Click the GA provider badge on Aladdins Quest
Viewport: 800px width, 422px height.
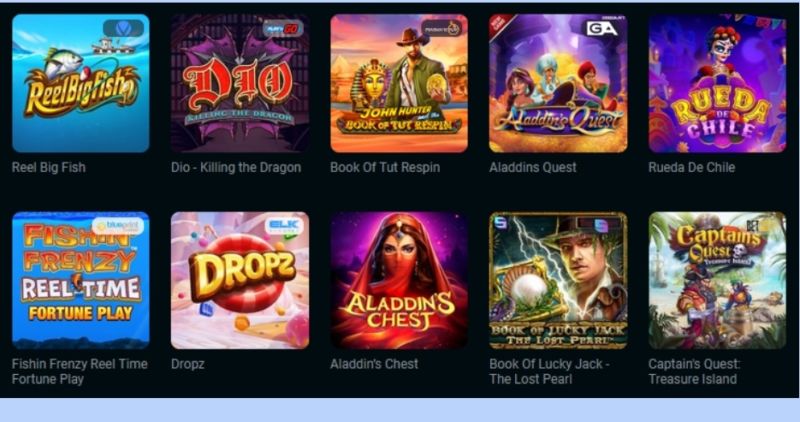tap(603, 29)
